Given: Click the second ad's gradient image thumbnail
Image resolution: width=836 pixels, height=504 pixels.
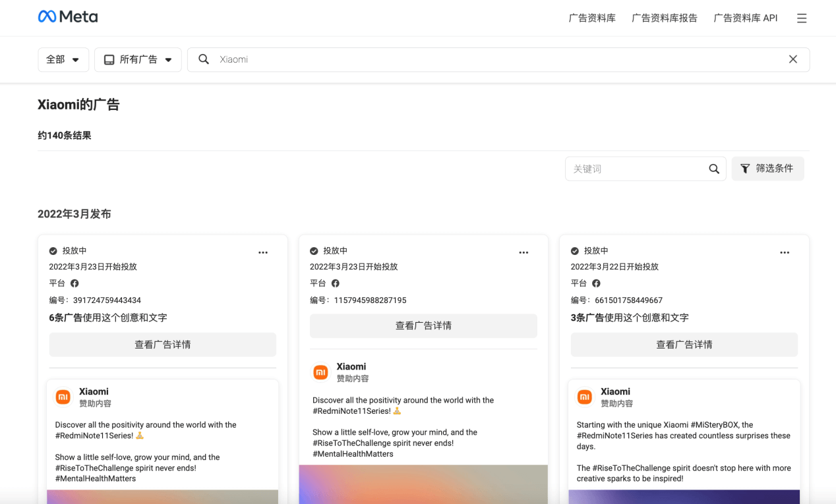Looking at the screenshot, I should (423, 484).
